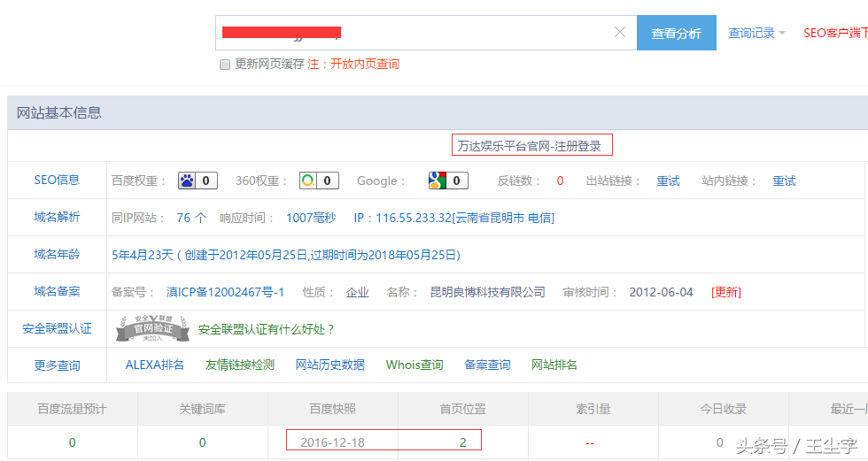Click the site title 万达娱乐平台官网-注册登录
This screenshot has height=461, width=868.
click(530, 146)
